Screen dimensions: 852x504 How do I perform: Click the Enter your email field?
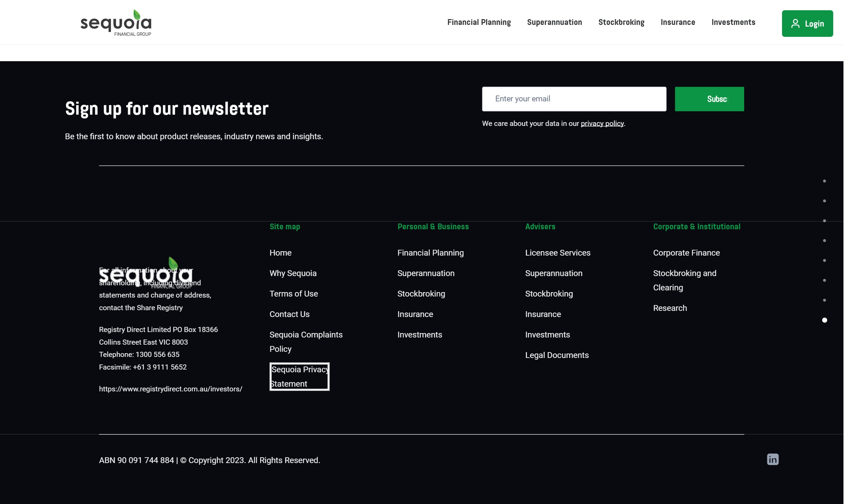click(x=574, y=99)
